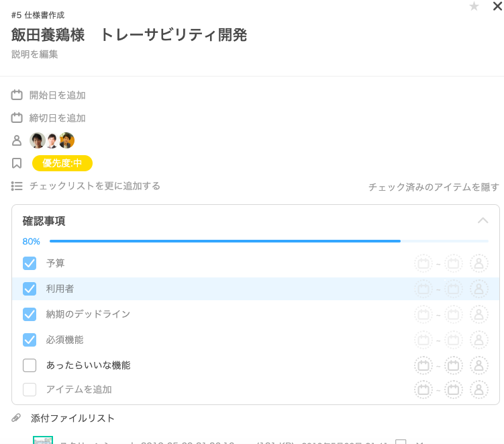
Task: Click 説明を編集 to edit description
Action: click(x=34, y=54)
